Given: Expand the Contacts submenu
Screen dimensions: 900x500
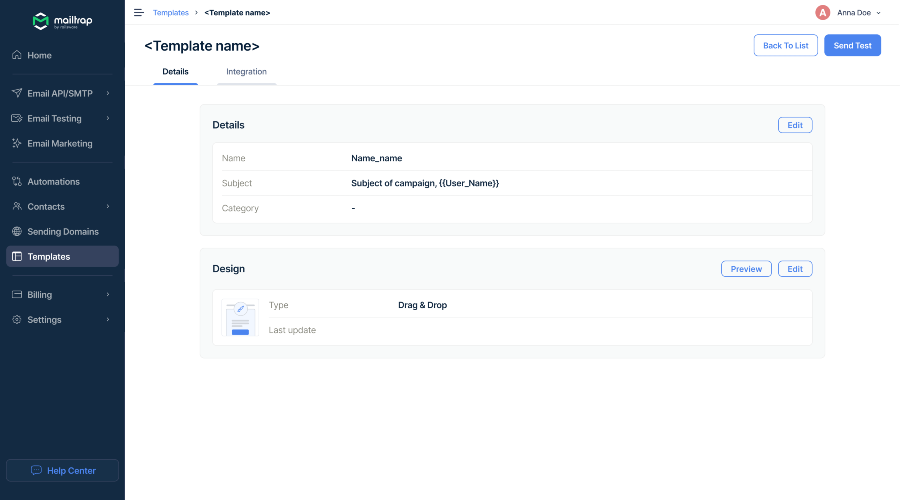Looking at the screenshot, I should pyautogui.click(x=107, y=207).
